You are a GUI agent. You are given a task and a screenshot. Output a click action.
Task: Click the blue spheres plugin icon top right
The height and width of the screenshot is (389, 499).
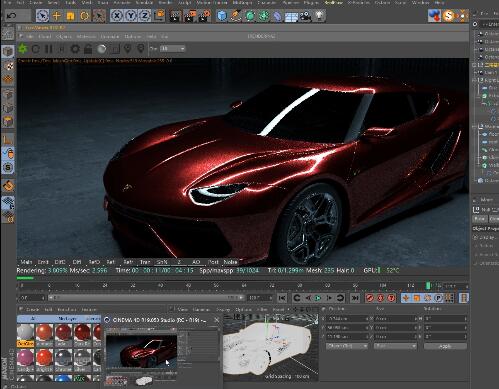(434, 15)
